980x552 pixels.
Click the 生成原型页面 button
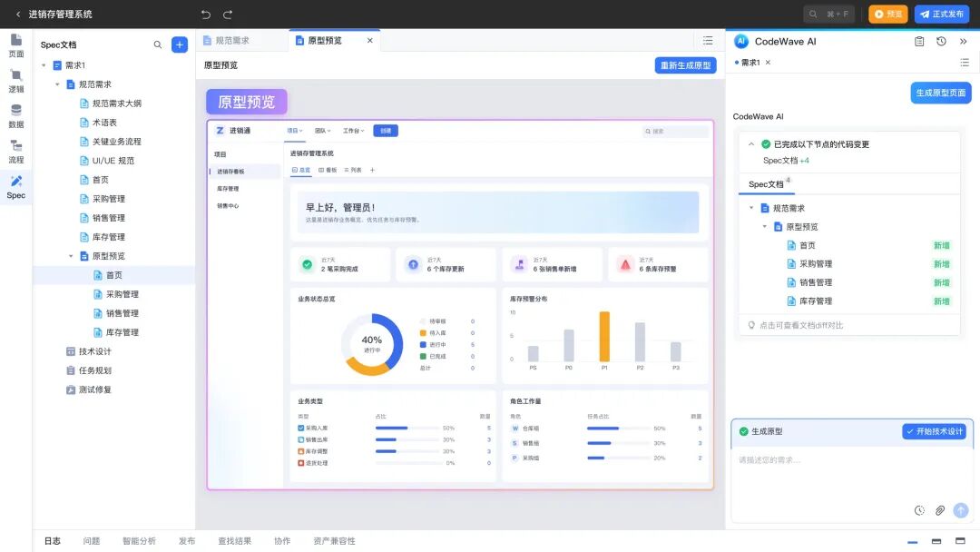941,93
